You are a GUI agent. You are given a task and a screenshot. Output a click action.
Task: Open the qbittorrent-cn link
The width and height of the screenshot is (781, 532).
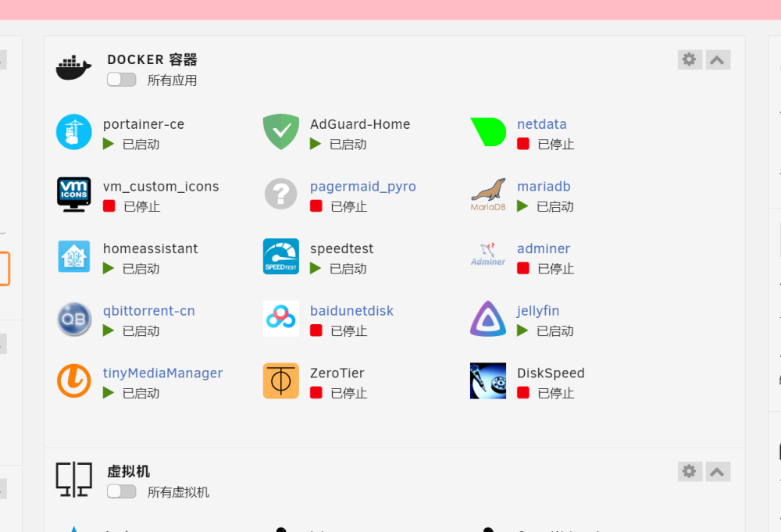[x=149, y=312]
